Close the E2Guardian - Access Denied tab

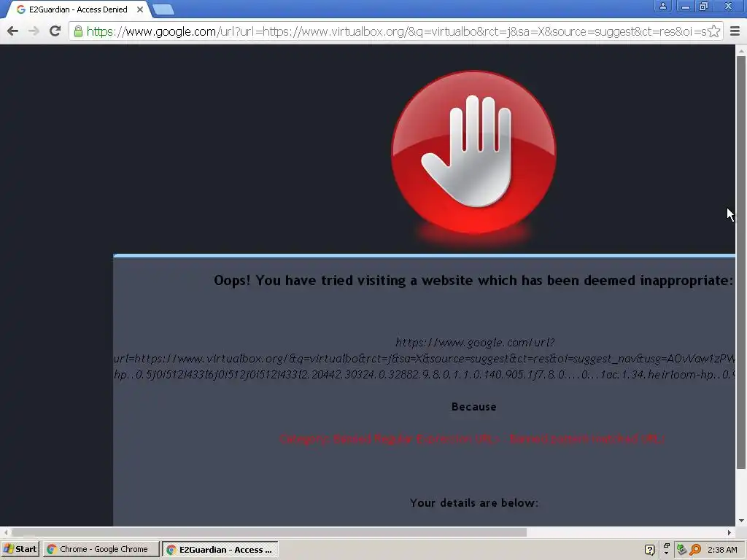140,9
